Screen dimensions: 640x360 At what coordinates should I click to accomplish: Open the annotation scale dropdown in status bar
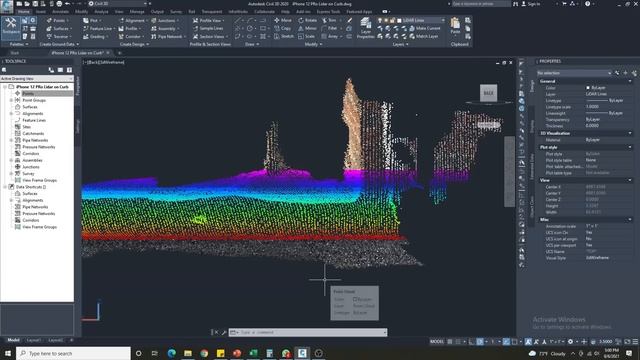pyautogui.click(x=556, y=341)
